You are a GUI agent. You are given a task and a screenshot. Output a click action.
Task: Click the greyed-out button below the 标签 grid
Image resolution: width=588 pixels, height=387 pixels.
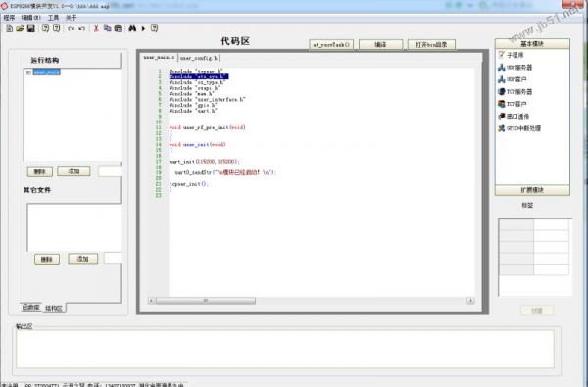(537, 311)
